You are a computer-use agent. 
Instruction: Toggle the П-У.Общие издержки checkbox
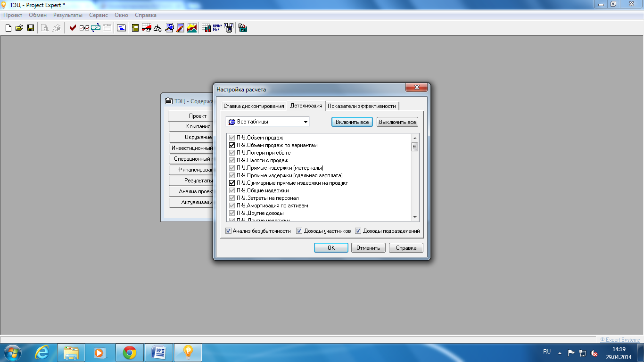[232, 190]
